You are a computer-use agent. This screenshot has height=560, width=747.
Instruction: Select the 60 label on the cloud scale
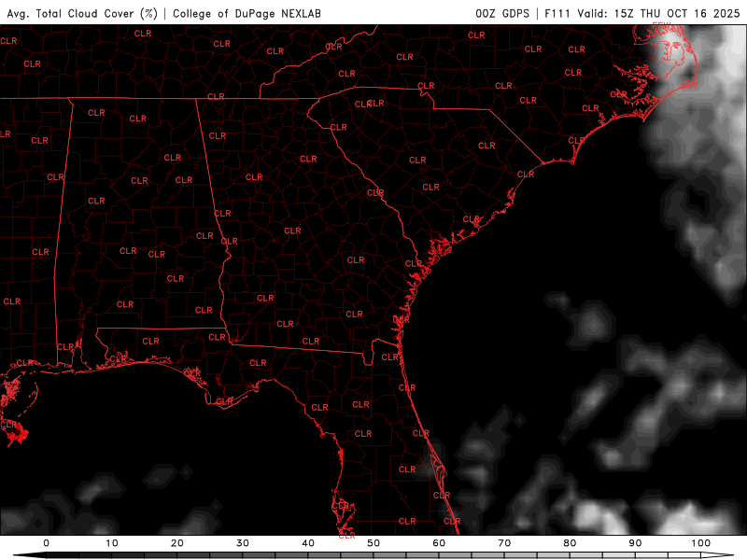coord(439,543)
